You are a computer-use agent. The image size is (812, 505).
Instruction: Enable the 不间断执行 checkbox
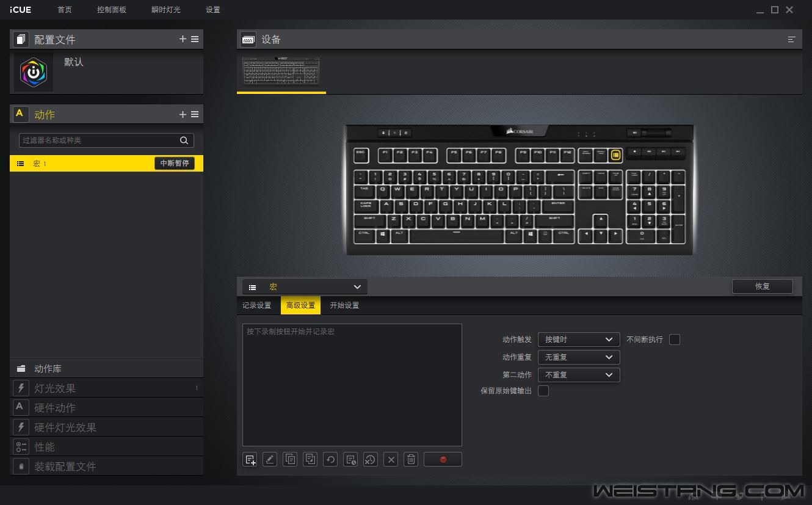675,340
